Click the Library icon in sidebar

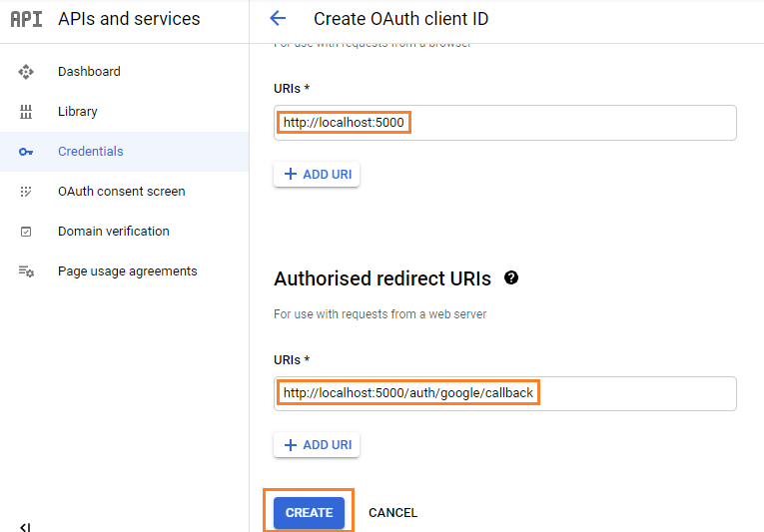point(26,112)
